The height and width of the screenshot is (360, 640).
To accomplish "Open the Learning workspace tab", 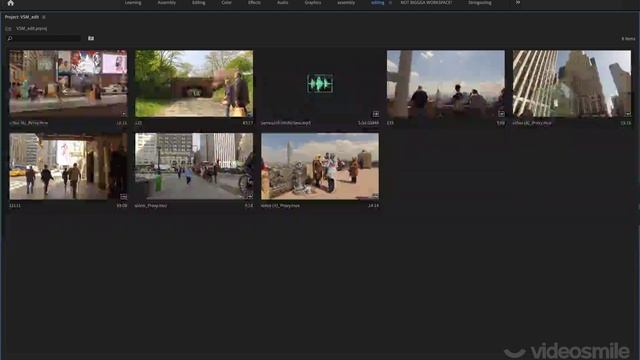I will pos(133,3).
